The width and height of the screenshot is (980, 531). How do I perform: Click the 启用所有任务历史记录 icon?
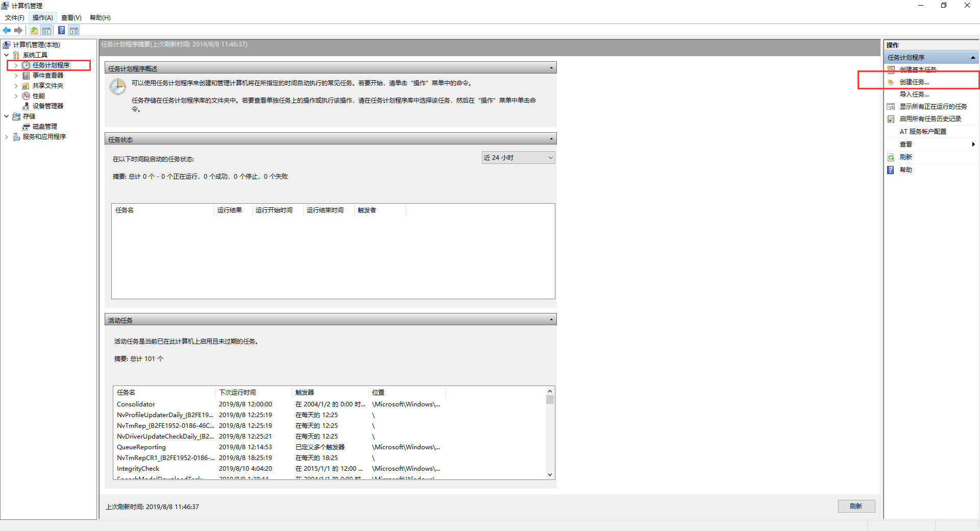coord(891,119)
